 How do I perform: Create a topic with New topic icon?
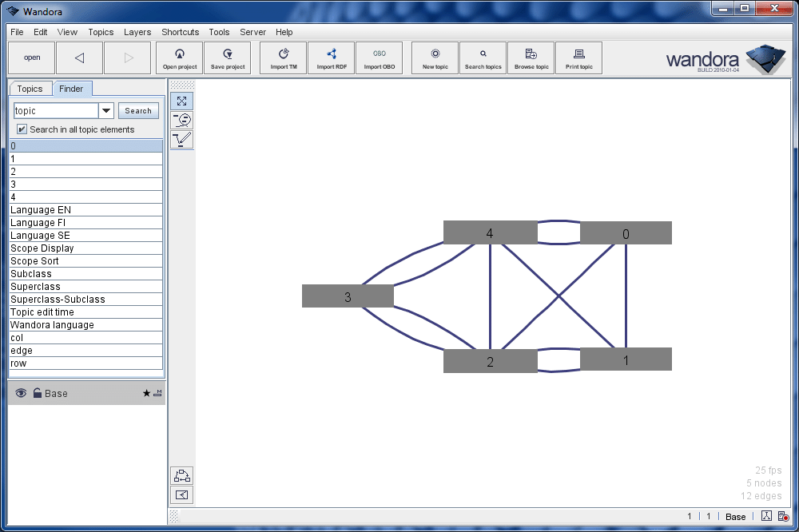(434, 58)
